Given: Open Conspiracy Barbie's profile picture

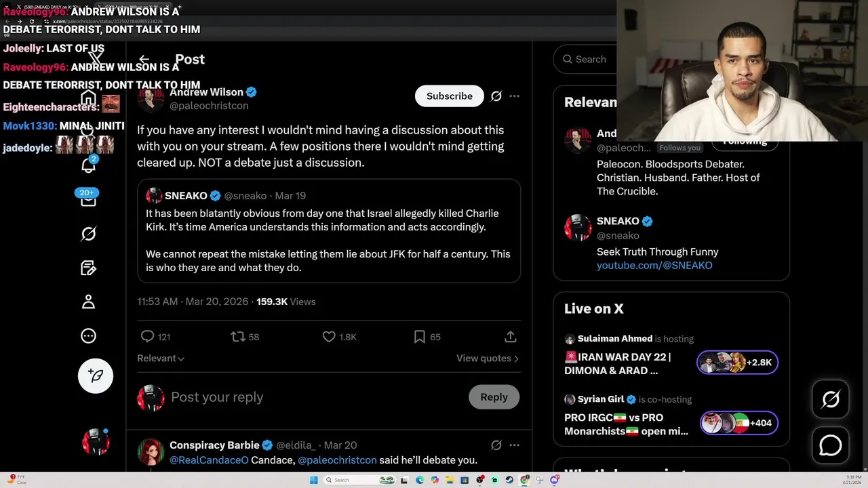Looking at the screenshot, I should point(151,452).
